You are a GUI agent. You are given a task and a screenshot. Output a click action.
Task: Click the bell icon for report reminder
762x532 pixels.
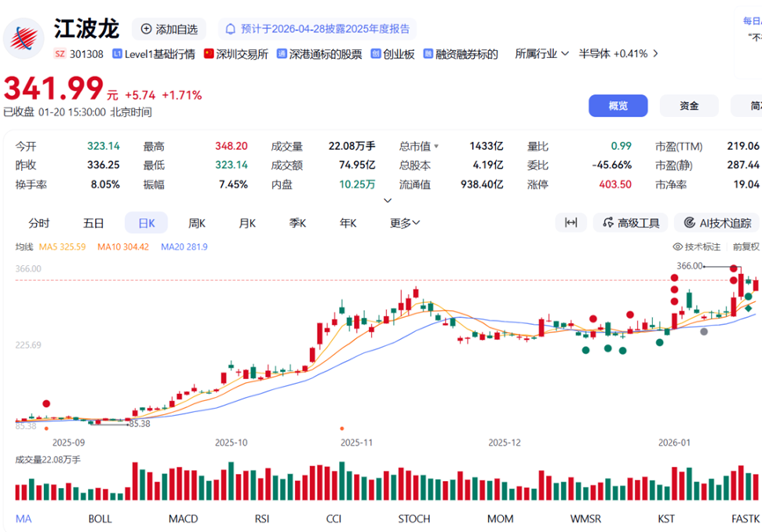[231, 29]
